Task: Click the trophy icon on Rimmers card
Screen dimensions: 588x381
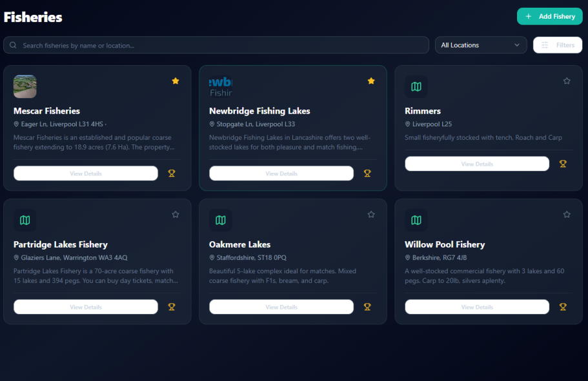Action: [x=563, y=164]
